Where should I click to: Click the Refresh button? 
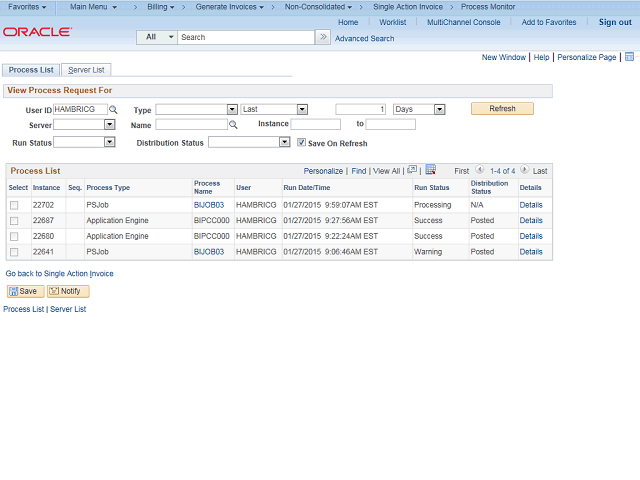[x=502, y=109]
